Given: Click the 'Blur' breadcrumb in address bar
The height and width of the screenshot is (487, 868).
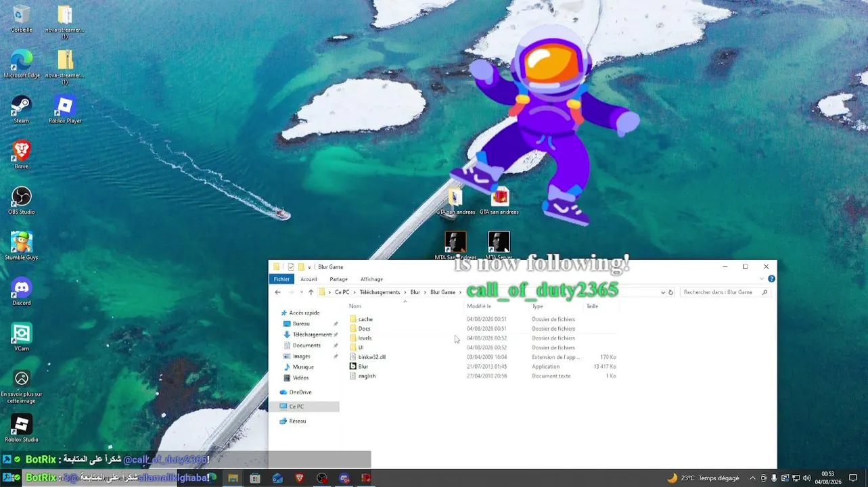Looking at the screenshot, I should [x=415, y=292].
